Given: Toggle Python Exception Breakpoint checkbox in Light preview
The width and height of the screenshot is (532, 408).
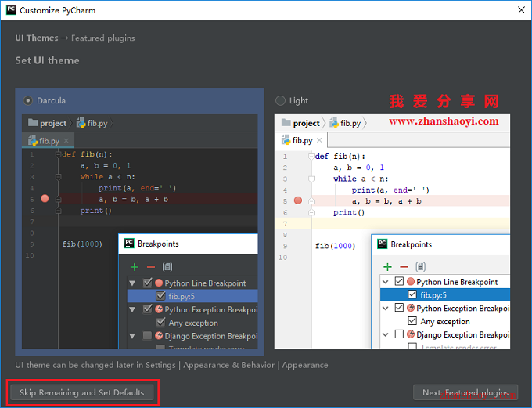Looking at the screenshot, I should pos(399,308).
